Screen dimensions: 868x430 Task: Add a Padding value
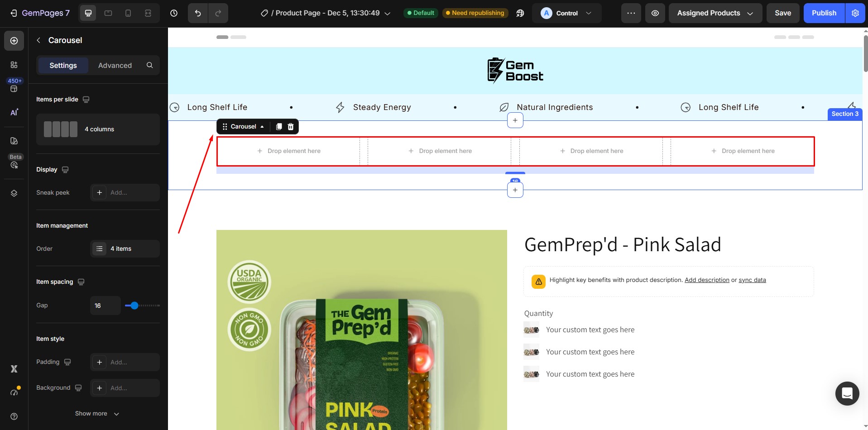(125, 363)
